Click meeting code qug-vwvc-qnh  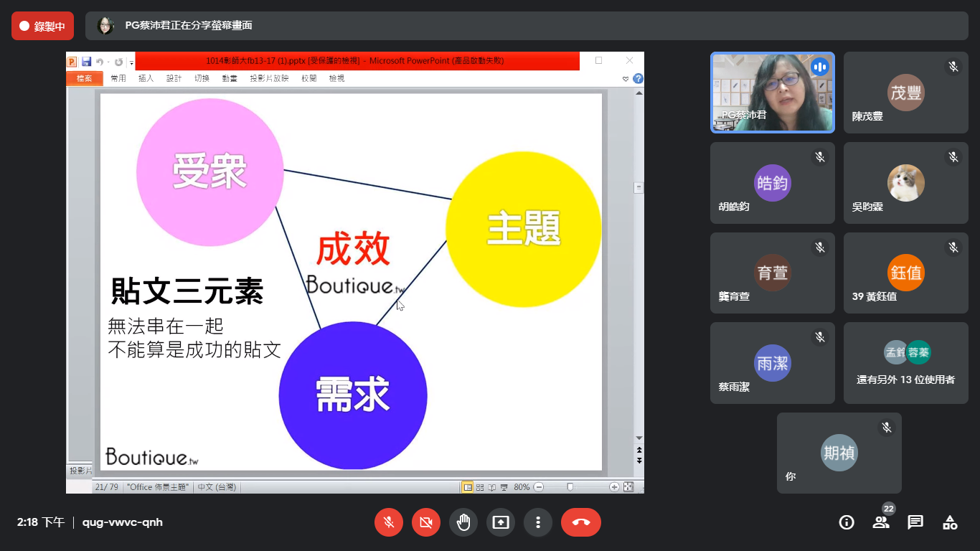click(x=123, y=522)
